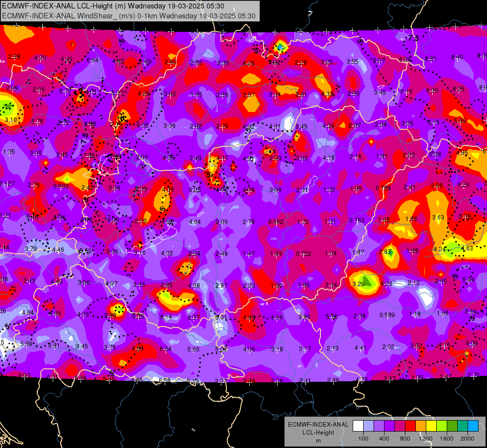
Task: Click the wind shear value 1.95
Action: click(x=356, y=188)
